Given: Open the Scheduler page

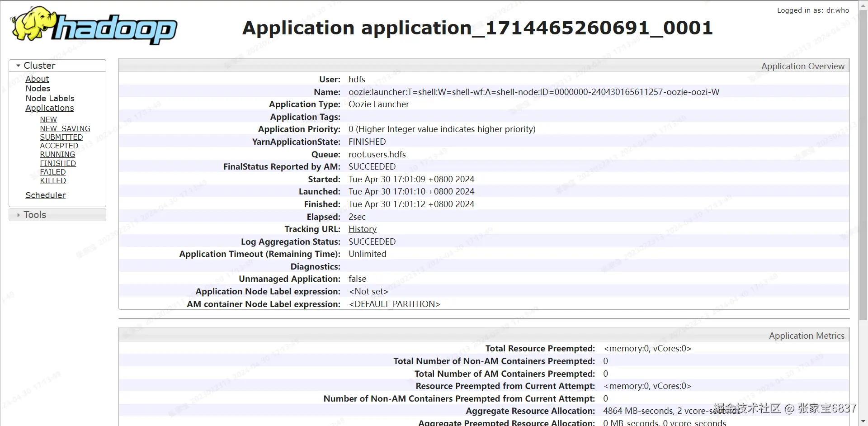Looking at the screenshot, I should tap(46, 195).
